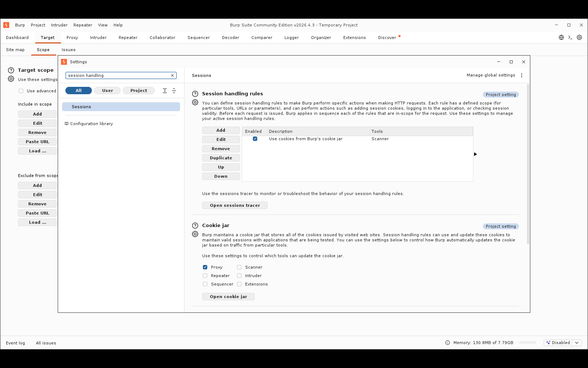Click the Target scope help question icon
The image size is (588, 368).
[x=11, y=70]
